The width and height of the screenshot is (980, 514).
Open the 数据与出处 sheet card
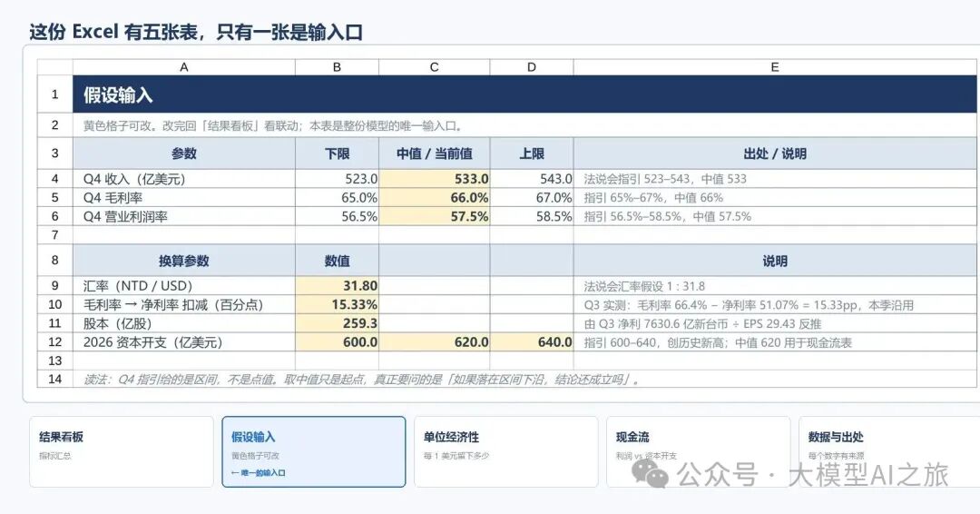click(x=888, y=451)
